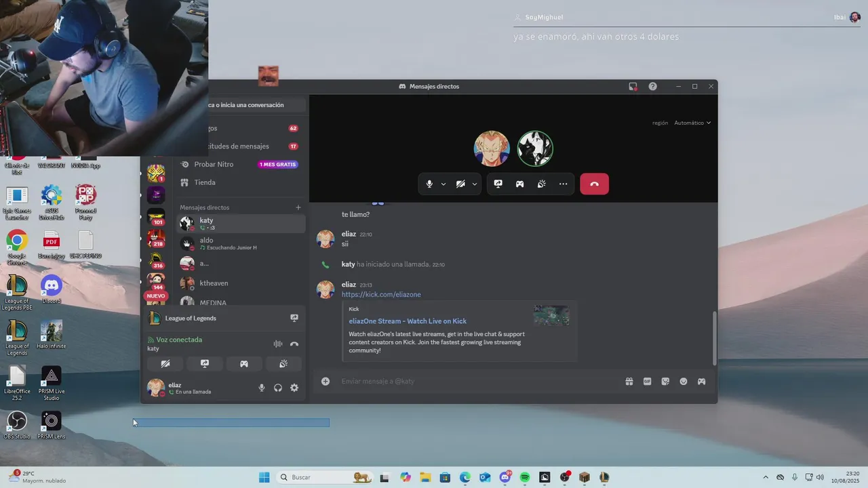This screenshot has width=868, height=488.
Task: Click eliaz's avatar in the call view
Action: tap(491, 148)
